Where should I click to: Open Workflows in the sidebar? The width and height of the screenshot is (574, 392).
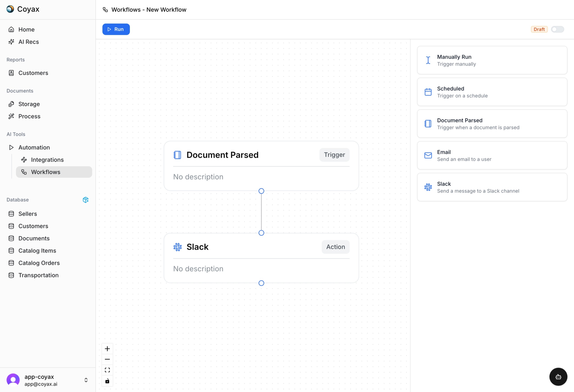click(46, 172)
